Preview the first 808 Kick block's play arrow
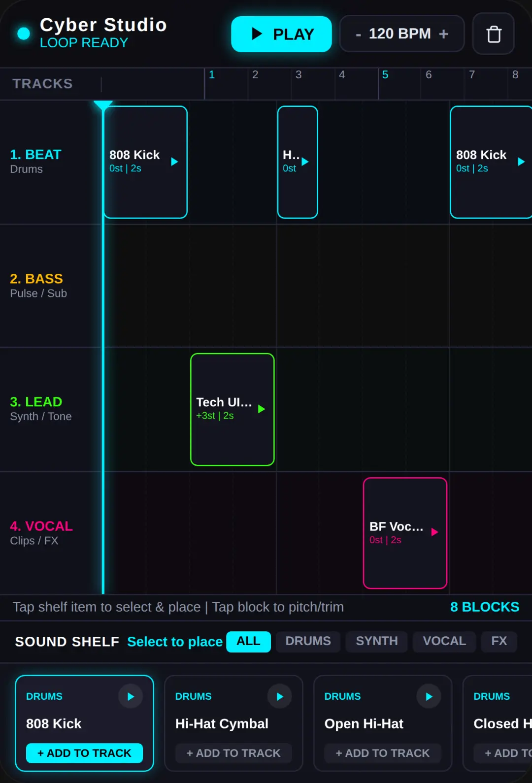This screenshot has width=532, height=783. click(x=174, y=162)
